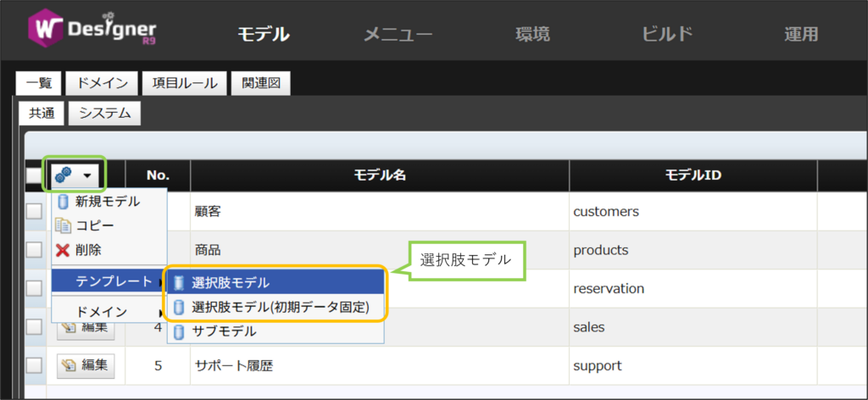The height and width of the screenshot is (400, 868).
Task: Click the モデルID column header
Action: click(693, 175)
